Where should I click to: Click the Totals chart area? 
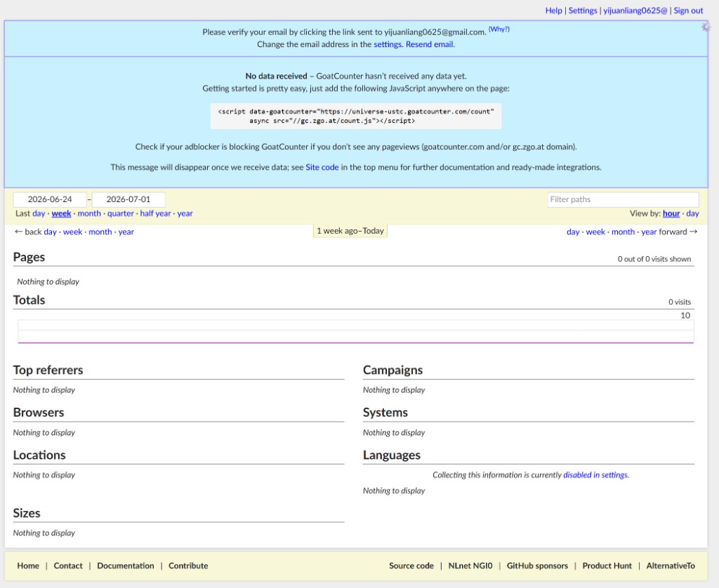356,331
